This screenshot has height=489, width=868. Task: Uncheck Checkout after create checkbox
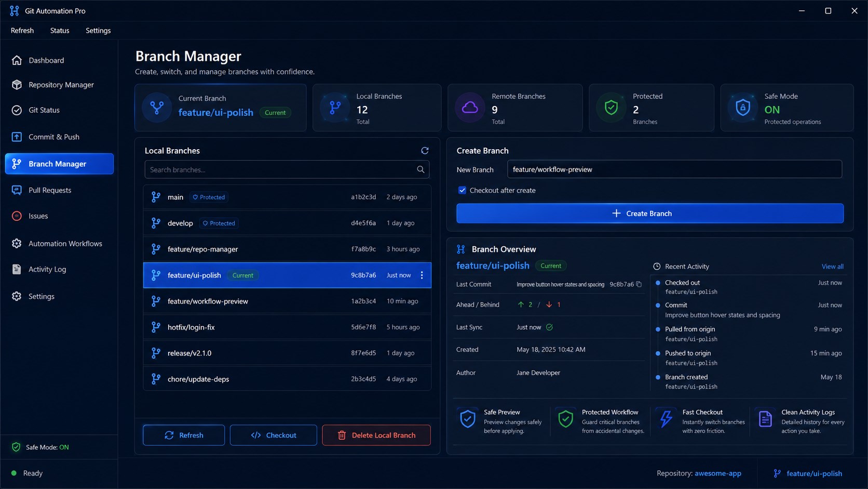click(x=462, y=190)
